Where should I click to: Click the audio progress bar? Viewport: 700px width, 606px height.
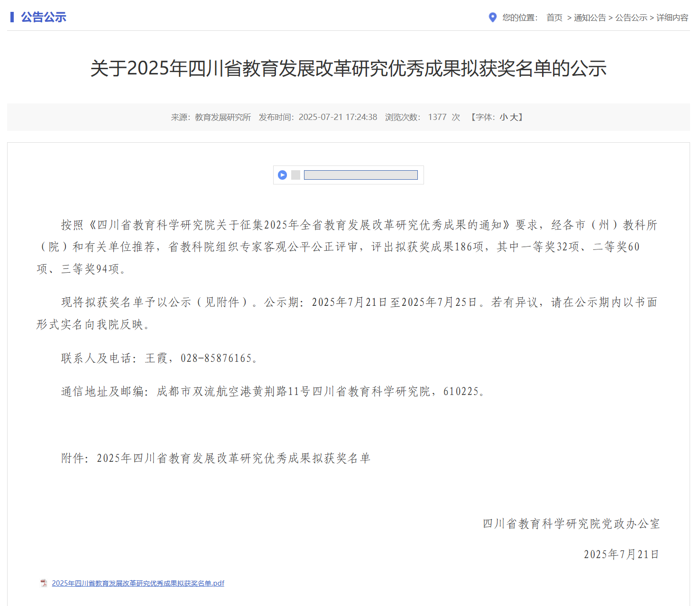point(360,175)
